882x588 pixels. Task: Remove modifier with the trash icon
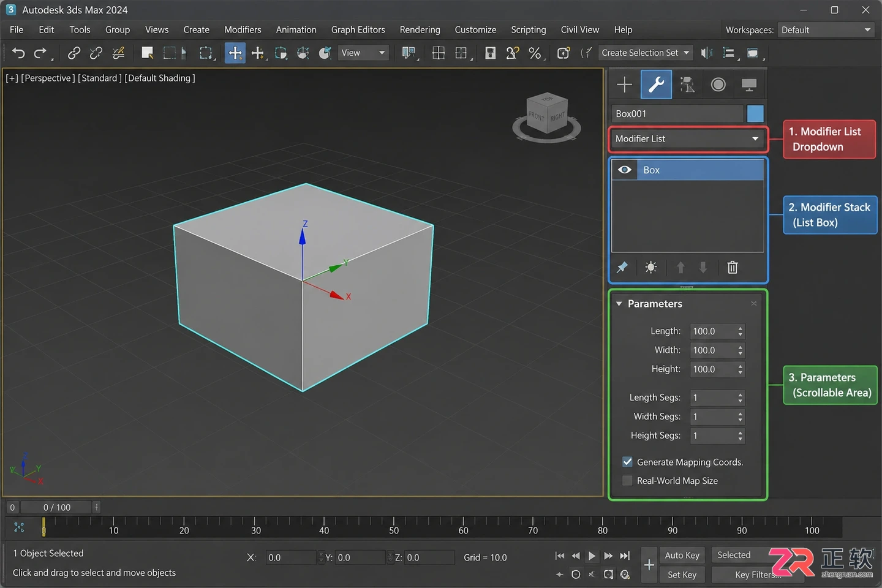tap(733, 267)
